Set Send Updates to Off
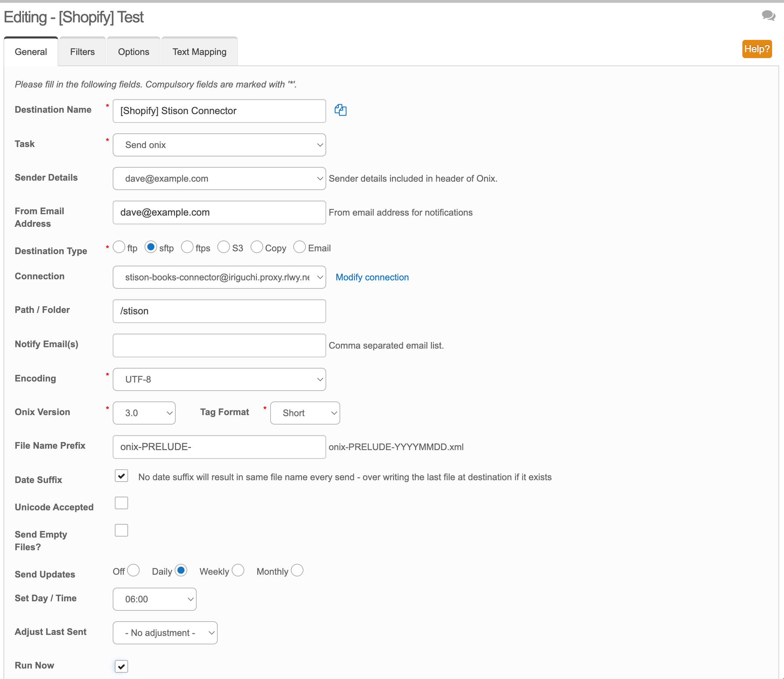The height and width of the screenshot is (679, 784). [x=133, y=570]
